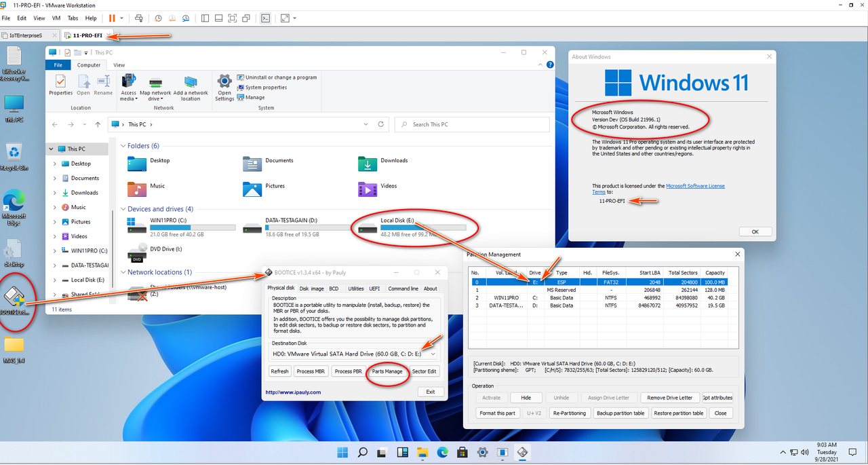The width and height of the screenshot is (868, 465).
Task: Expand the Music node in navigation pane
Action: pos(55,207)
